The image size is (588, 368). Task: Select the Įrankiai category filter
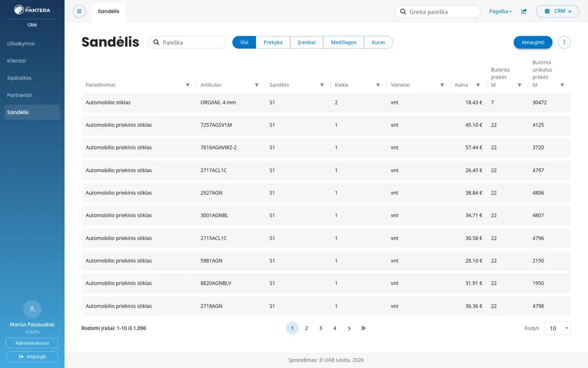307,42
